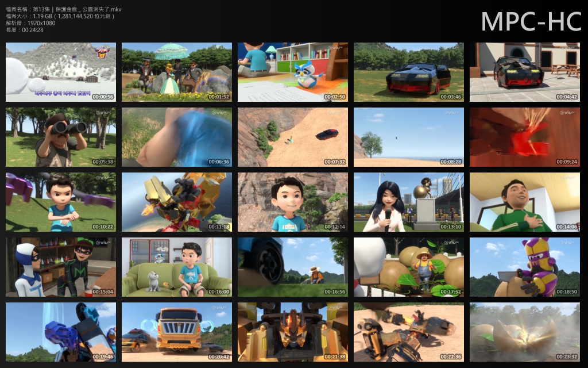Select the farmer with giant potatoes thumbnail 00:17:52
This screenshot has height=368, width=588.
click(409, 267)
